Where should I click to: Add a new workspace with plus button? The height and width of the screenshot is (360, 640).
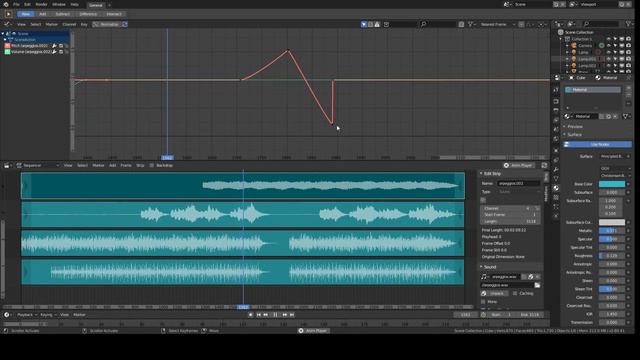point(109,5)
